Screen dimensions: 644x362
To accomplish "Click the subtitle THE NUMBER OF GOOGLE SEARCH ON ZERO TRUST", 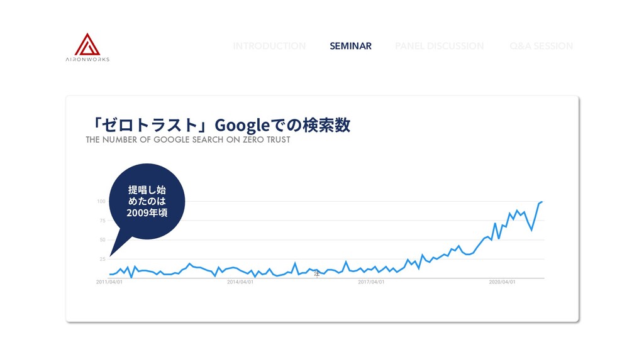I will point(188,140).
